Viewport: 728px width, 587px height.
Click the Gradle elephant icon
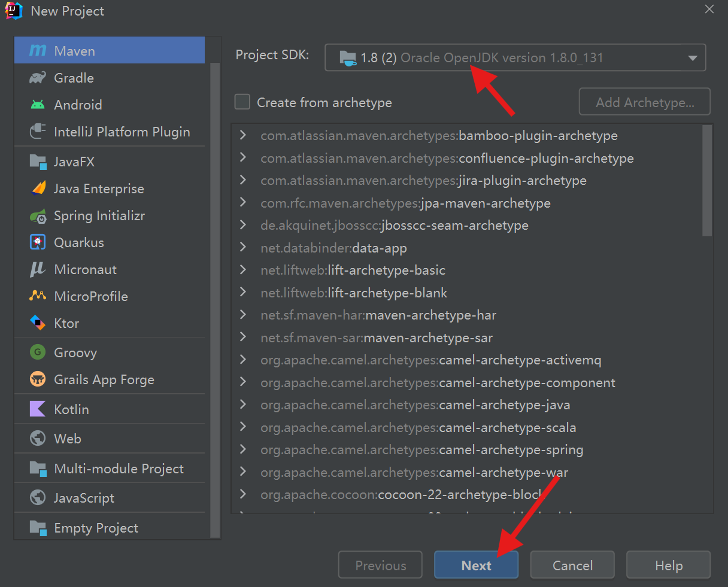pos(38,78)
